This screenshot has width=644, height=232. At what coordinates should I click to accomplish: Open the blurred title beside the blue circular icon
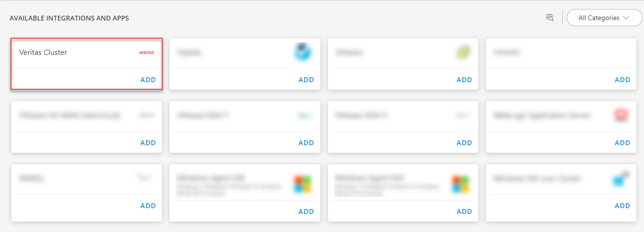click(x=189, y=52)
